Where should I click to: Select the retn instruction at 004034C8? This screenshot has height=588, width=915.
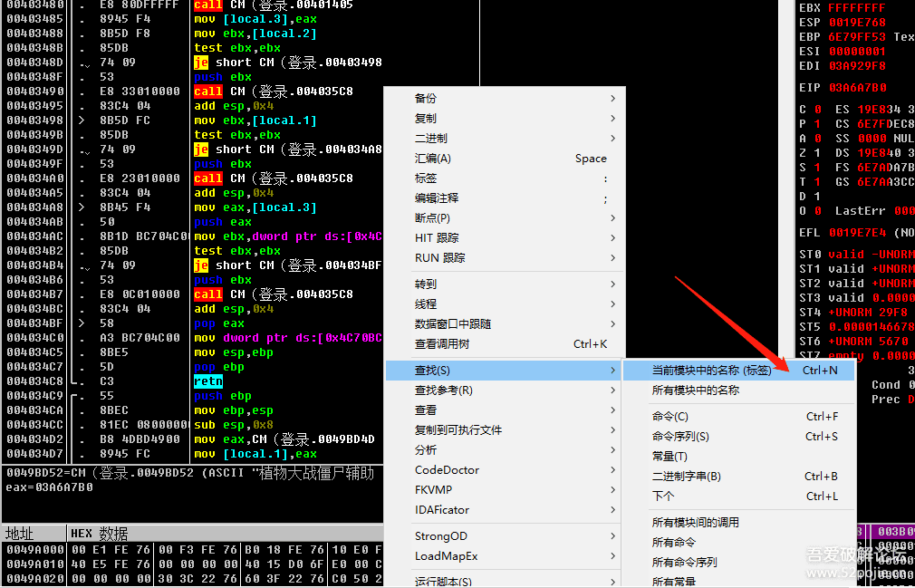[x=207, y=381]
